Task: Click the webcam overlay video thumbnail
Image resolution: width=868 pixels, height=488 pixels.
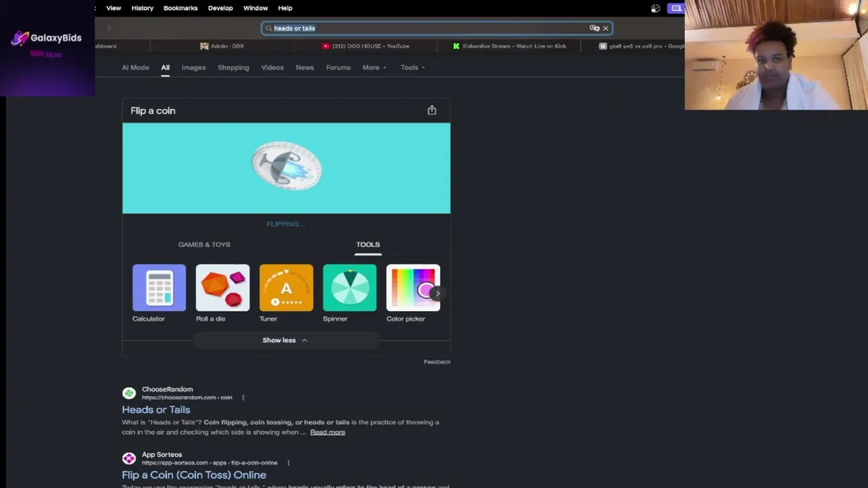Action: click(776, 55)
